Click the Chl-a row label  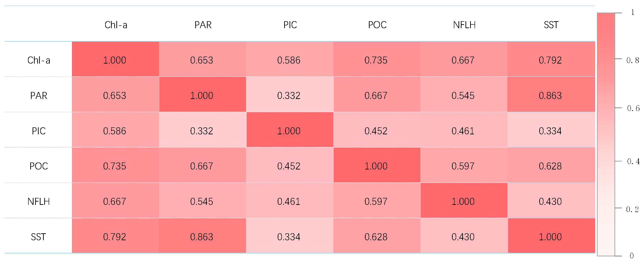[39, 60]
